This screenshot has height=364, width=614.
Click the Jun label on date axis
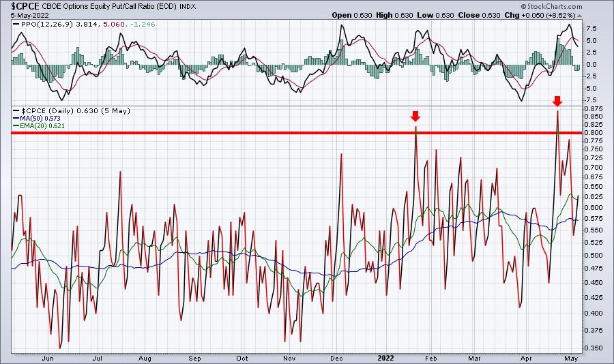pos(47,358)
